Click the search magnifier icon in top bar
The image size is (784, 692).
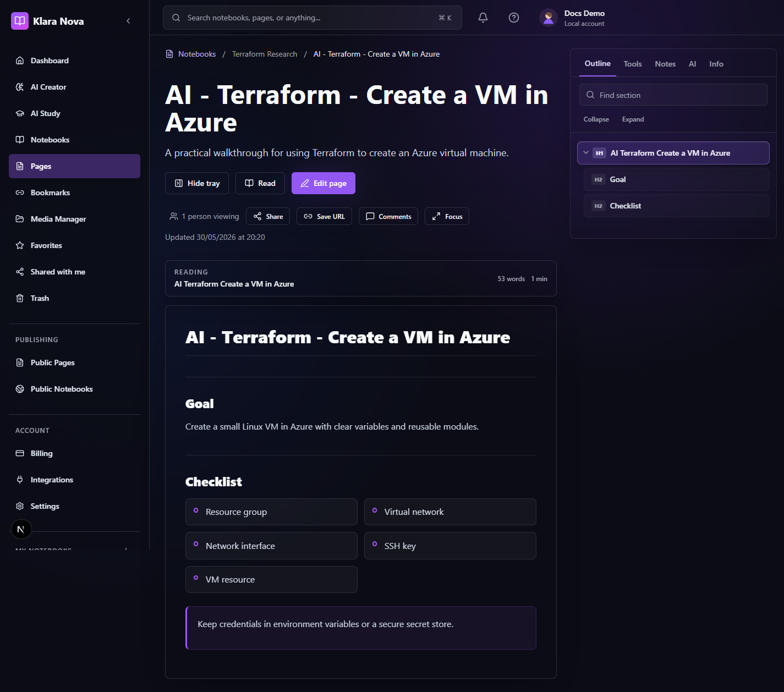(176, 18)
